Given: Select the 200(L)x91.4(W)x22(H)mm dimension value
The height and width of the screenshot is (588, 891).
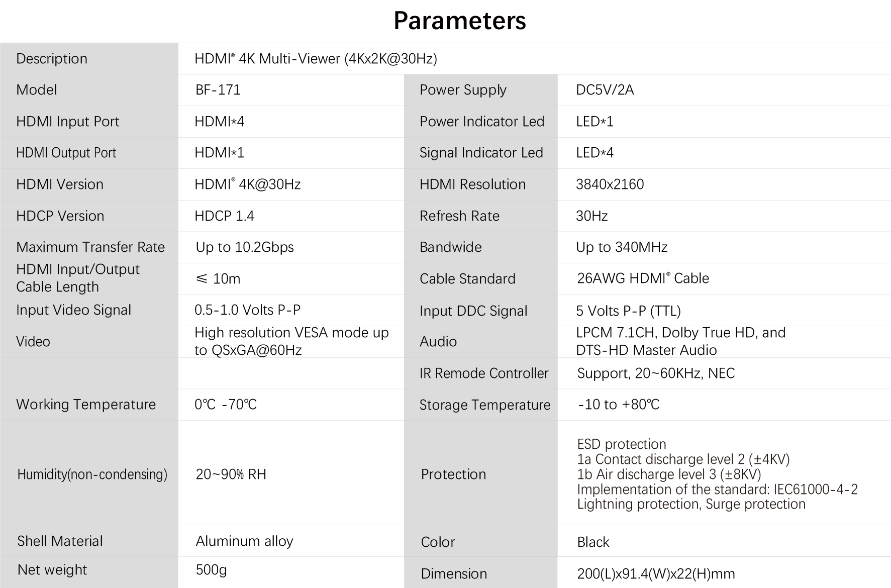Looking at the screenshot, I should pyautogui.click(x=656, y=574).
